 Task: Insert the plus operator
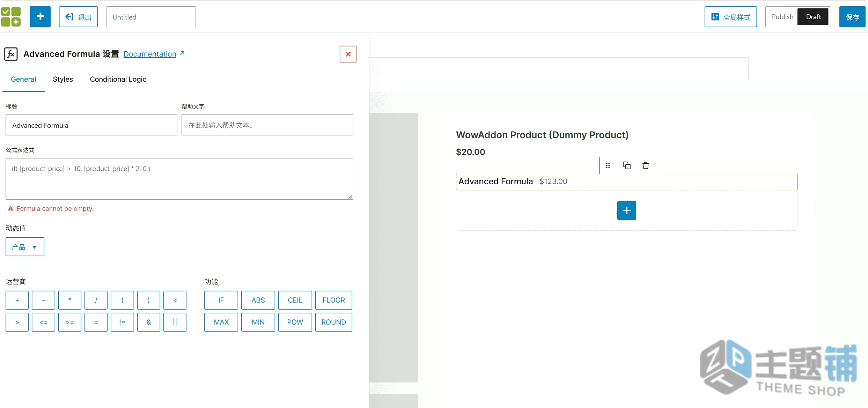[x=17, y=300]
